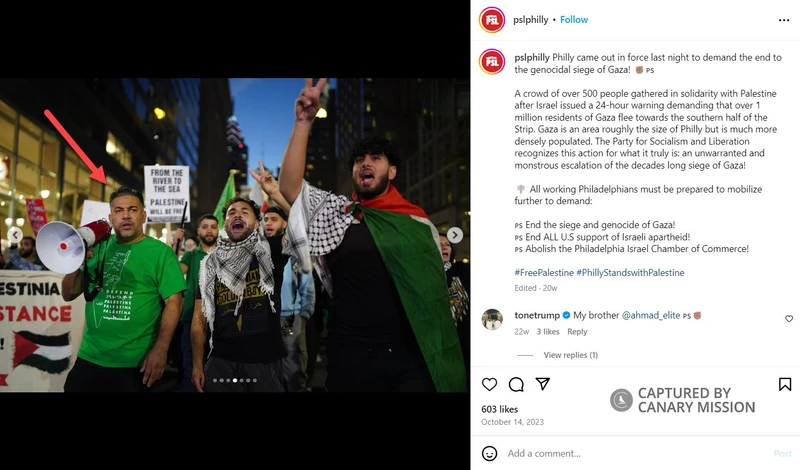800x470 pixels.
Task: Like the post with heart icon
Action: (x=489, y=384)
